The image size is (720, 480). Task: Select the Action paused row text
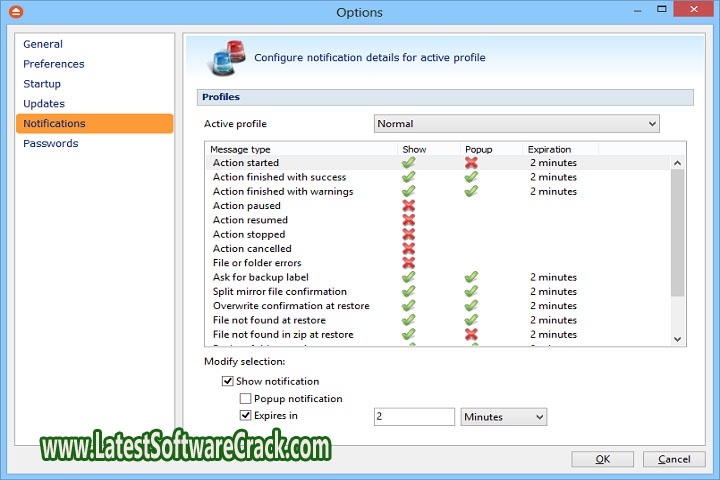click(247, 205)
